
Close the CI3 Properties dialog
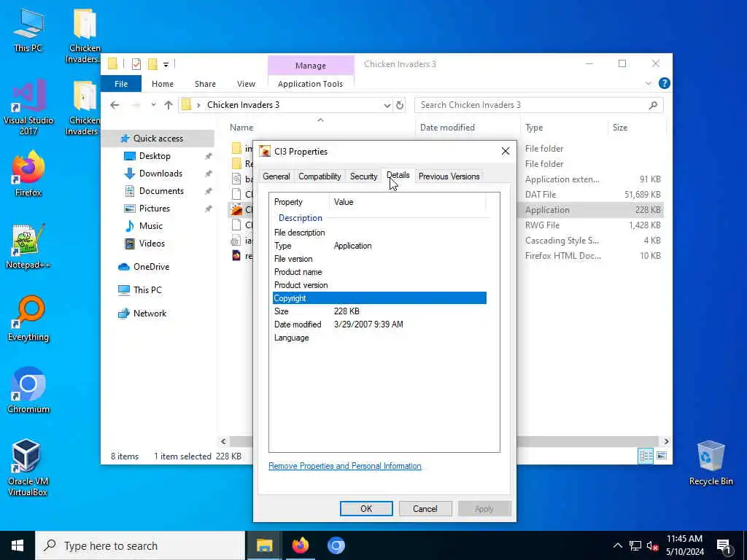(506, 152)
